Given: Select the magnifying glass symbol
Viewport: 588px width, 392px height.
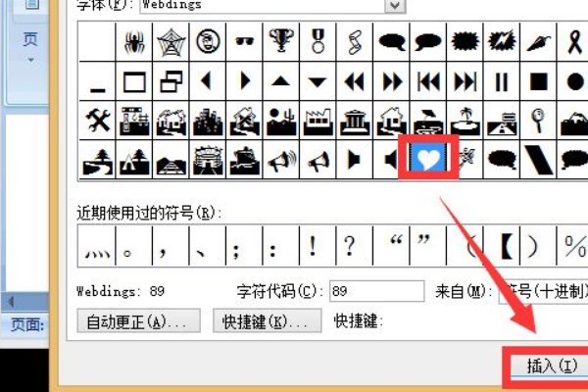Looking at the screenshot, I should [538, 121].
